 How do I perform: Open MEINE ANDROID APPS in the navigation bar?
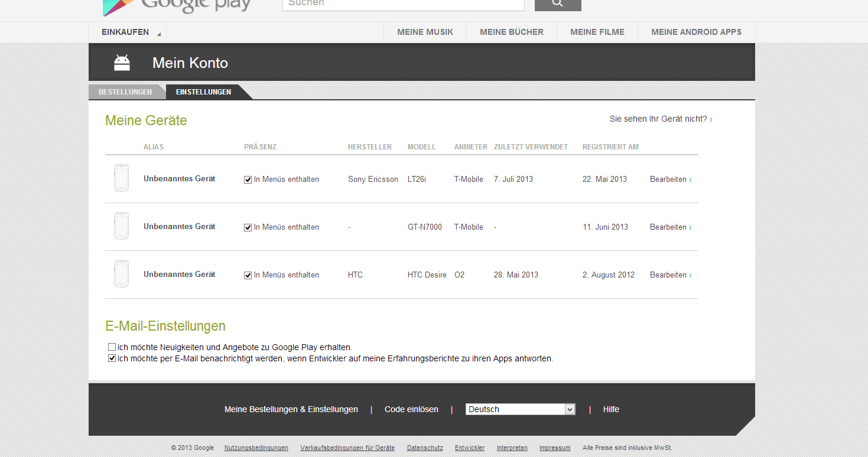[x=696, y=32]
